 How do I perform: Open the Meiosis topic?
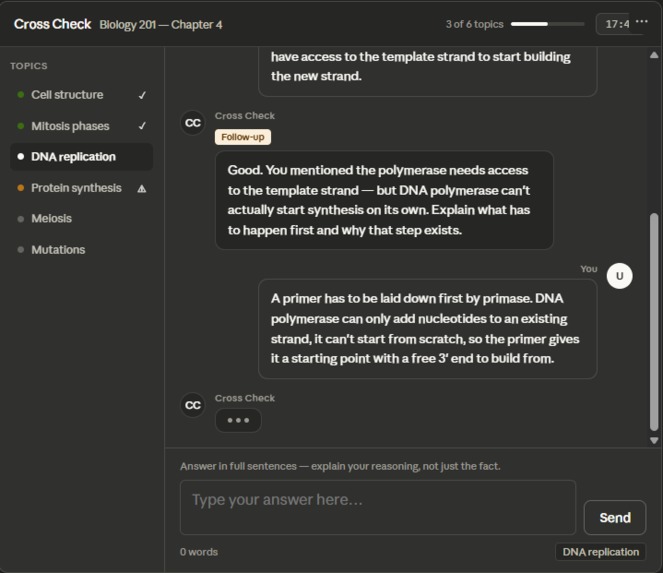pyautogui.click(x=81, y=219)
